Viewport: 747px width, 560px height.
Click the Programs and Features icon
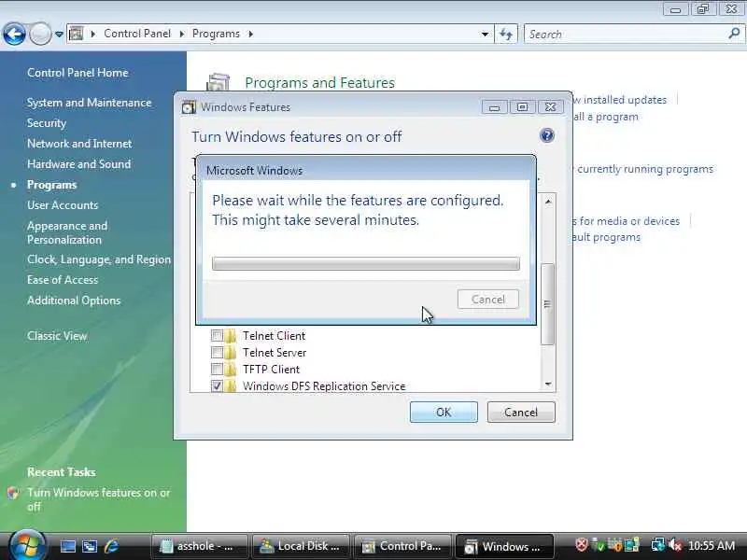[218, 82]
